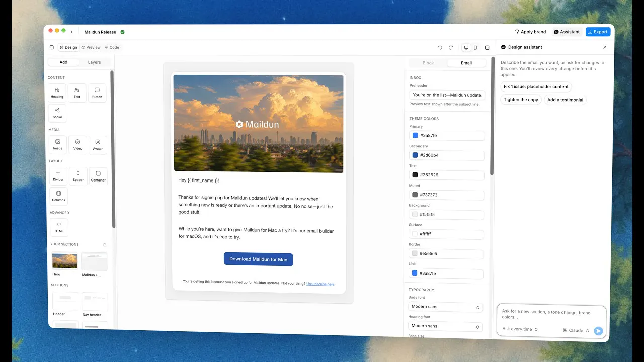Add a Video block
Image resolution: width=644 pixels, height=362 pixels.
pos(77,145)
